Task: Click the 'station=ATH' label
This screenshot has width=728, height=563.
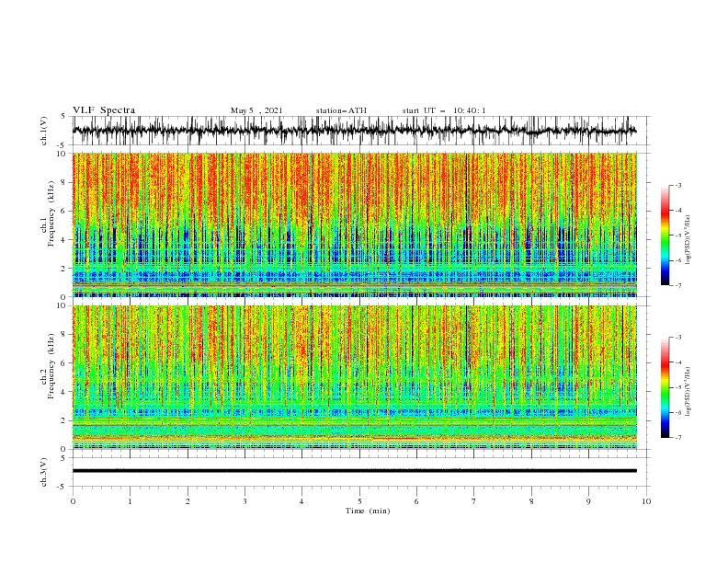Action: [x=341, y=110]
